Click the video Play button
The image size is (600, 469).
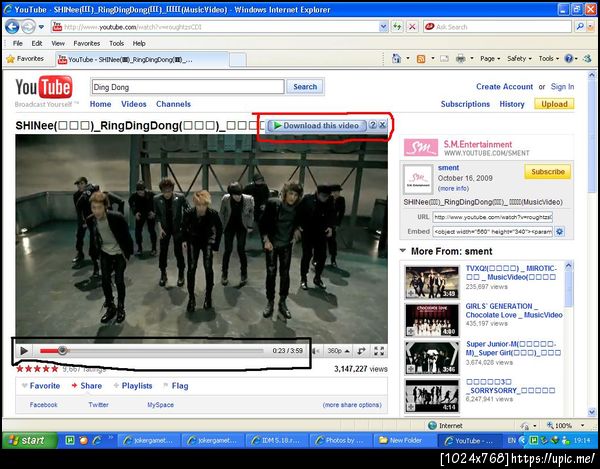pos(24,351)
